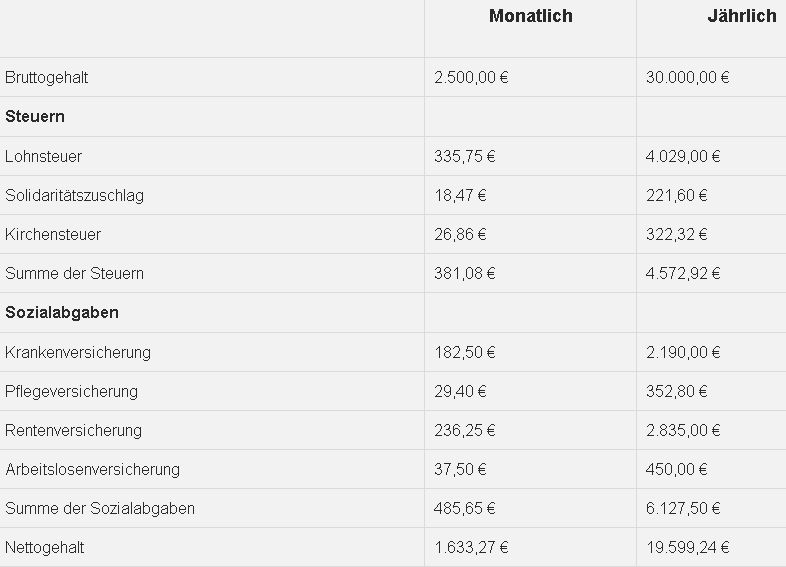Viewport: 786px width, 567px height.
Task: Click the Summe der Sozialabgaben label
Action: [x=100, y=508]
